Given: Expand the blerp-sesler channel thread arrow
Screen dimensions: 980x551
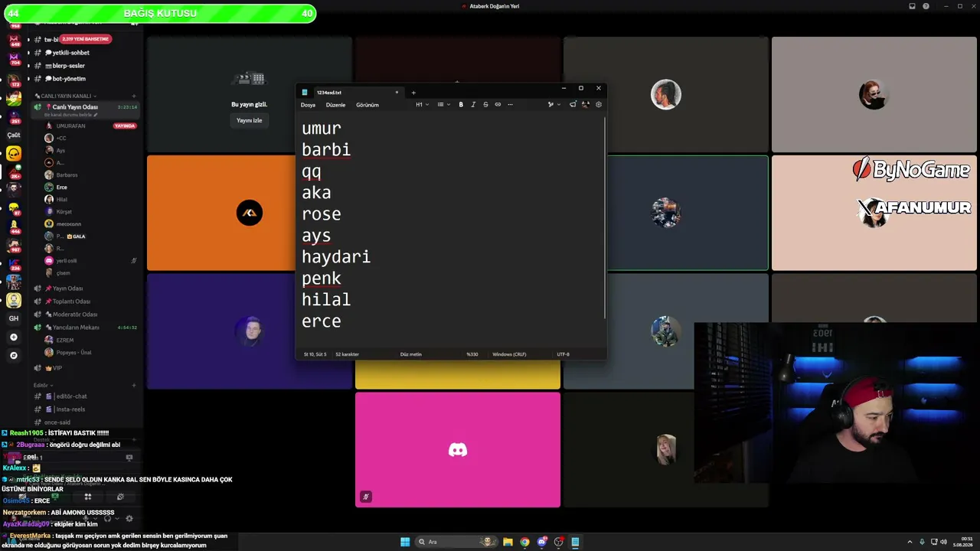Looking at the screenshot, I should coord(28,66).
